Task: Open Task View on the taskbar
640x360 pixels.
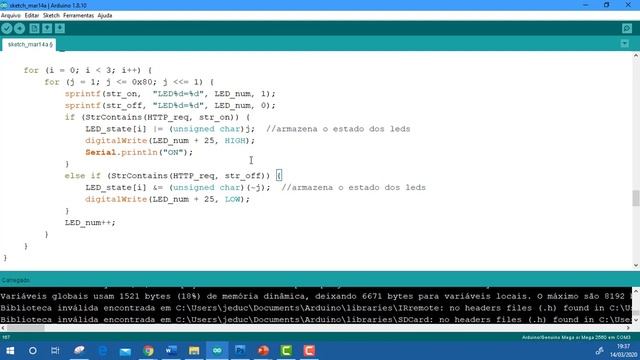Action: pyautogui.click(x=55, y=351)
